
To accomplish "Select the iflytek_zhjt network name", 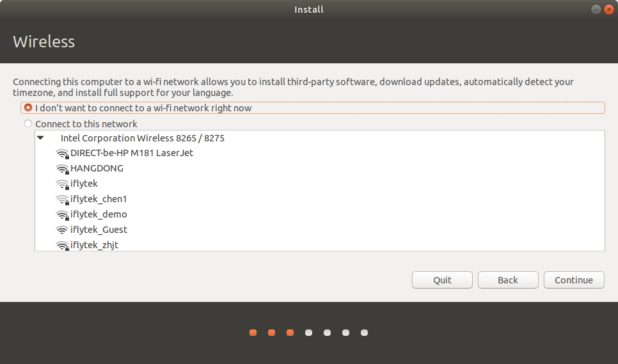I will [x=94, y=245].
